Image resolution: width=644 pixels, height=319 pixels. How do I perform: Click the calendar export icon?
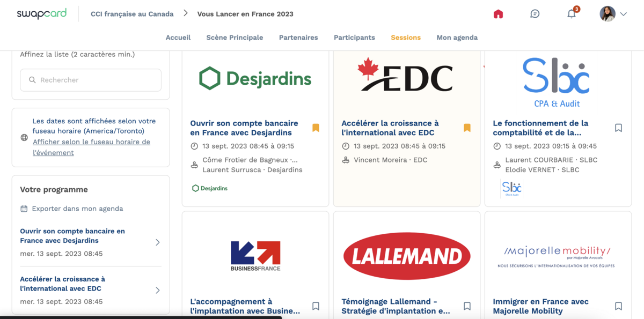click(24, 209)
